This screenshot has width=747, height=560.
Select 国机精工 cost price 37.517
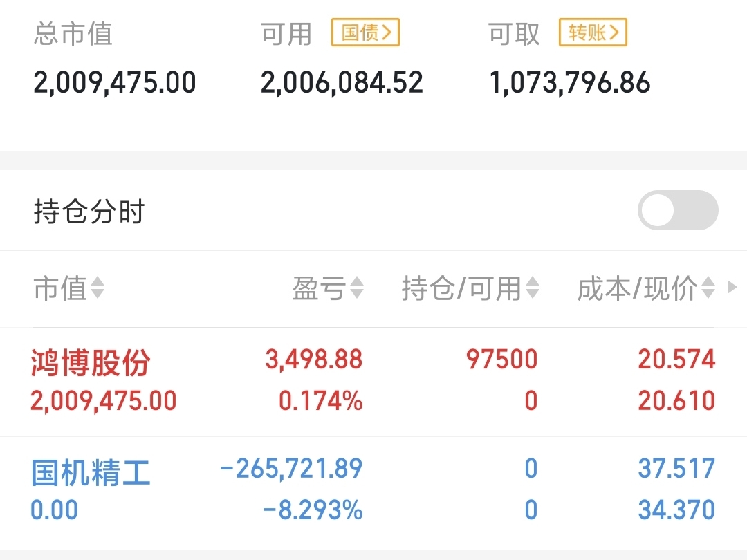click(677, 469)
